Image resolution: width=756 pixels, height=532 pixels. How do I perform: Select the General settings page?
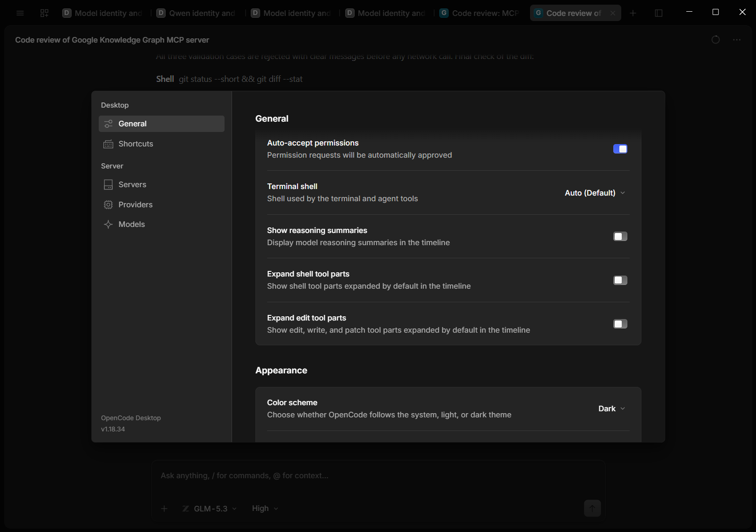pyautogui.click(x=161, y=124)
